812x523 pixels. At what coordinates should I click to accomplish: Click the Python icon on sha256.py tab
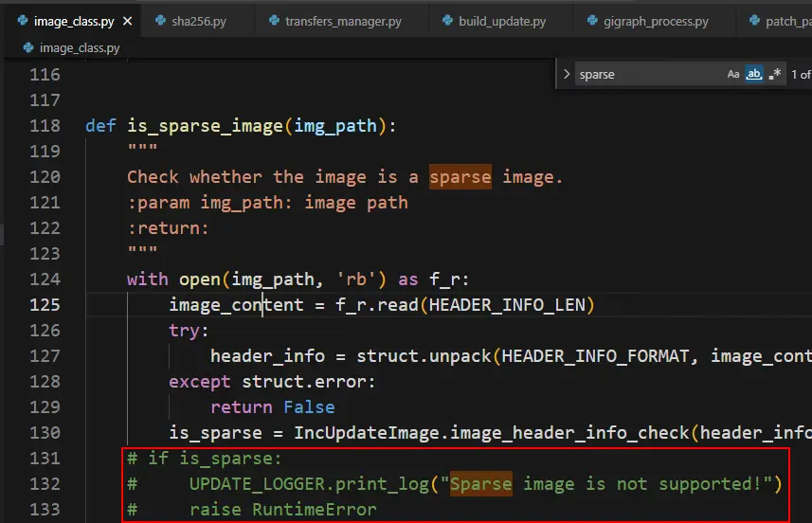160,20
